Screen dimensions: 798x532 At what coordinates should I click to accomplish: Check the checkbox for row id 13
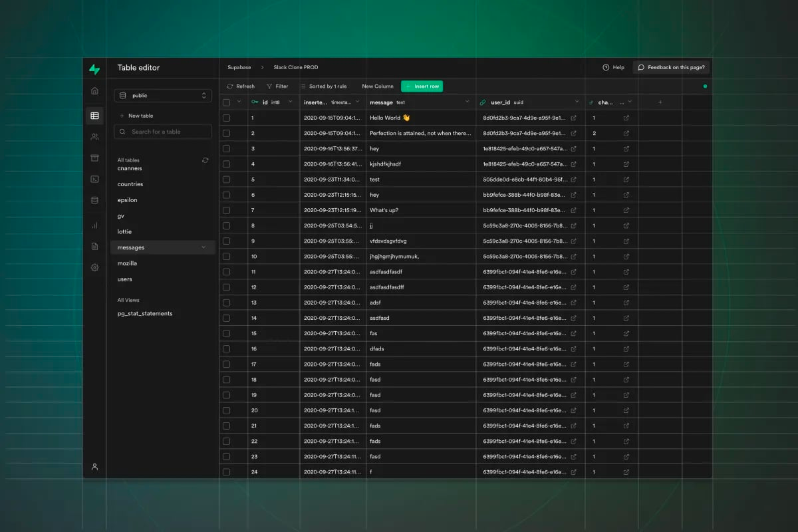tap(227, 303)
